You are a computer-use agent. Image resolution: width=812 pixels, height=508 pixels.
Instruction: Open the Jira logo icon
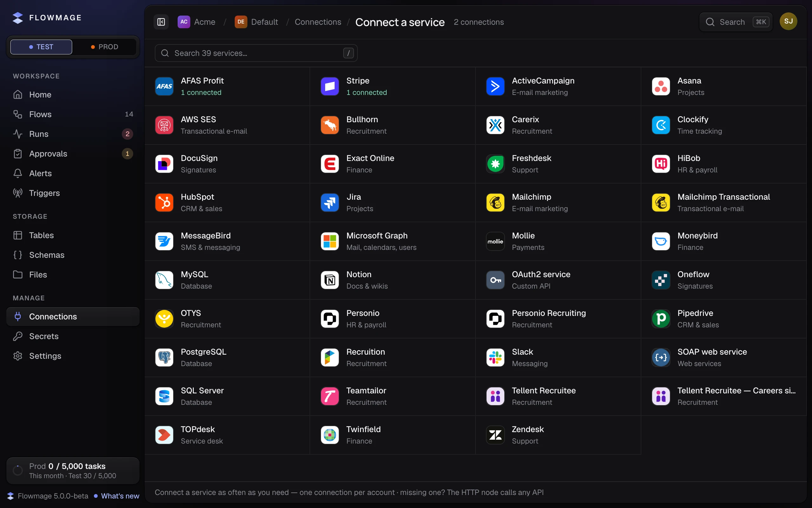(x=330, y=203)
